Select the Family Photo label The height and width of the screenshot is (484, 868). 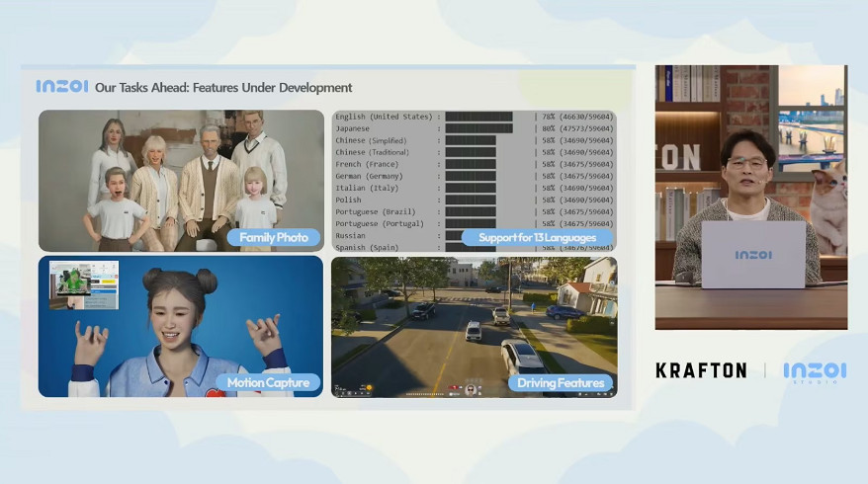[272, 237]
